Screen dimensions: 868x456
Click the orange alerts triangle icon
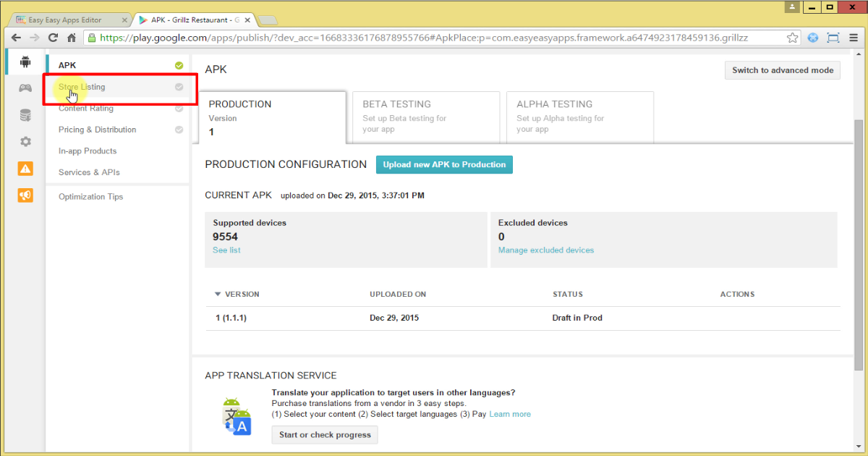[x=25, y=169]
